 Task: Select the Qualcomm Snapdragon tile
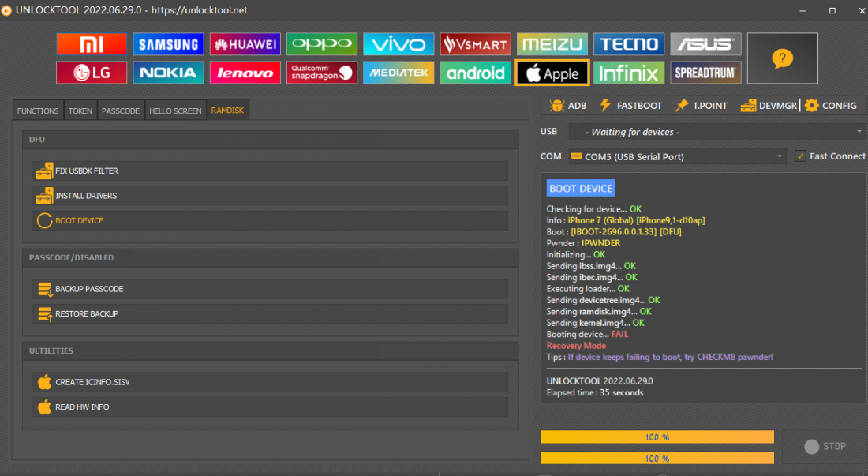tap(322, 73)
